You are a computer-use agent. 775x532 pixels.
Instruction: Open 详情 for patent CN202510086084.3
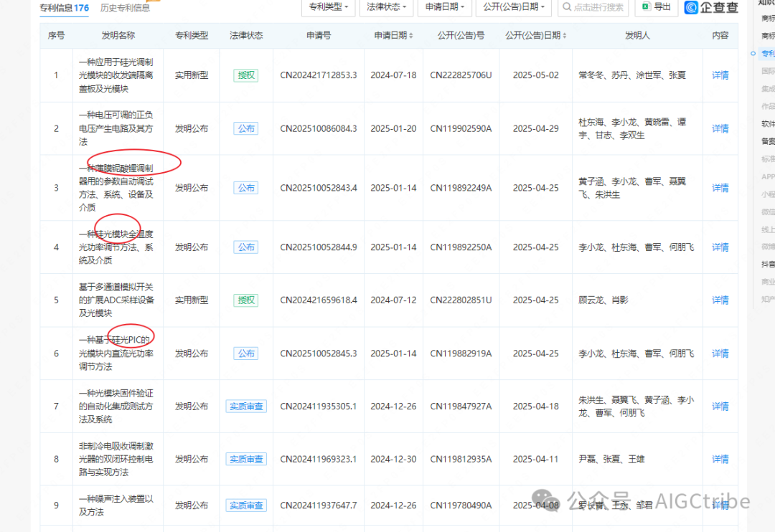point(720,128)
